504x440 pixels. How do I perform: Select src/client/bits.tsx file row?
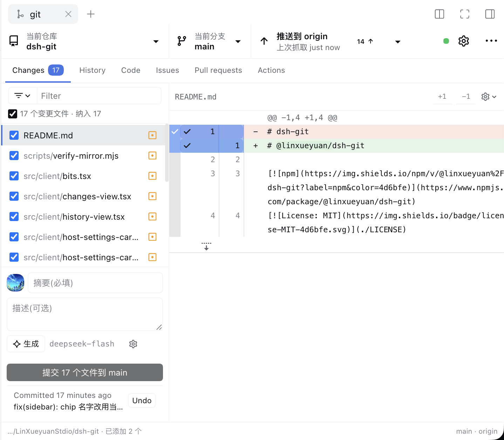[83, 176]
